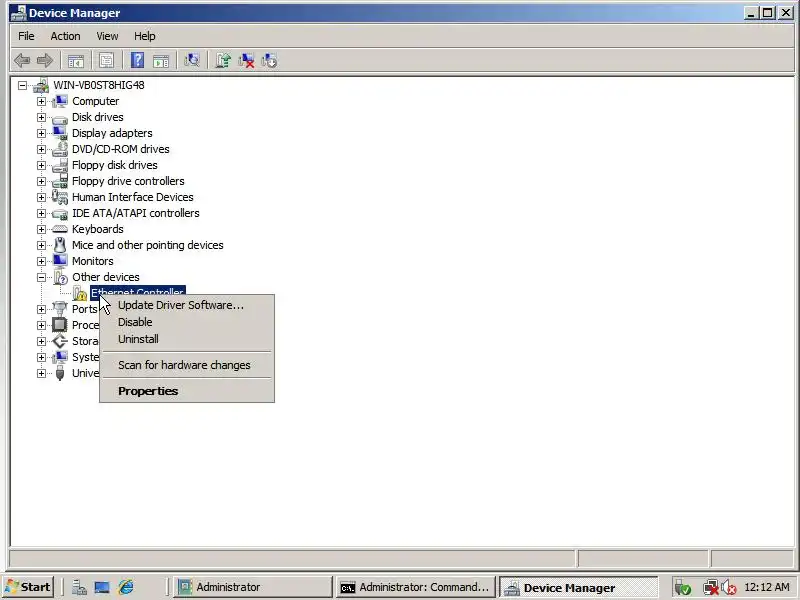Click the Ethernet Controller warning icon
800x600 pixels.
[80, 293]
